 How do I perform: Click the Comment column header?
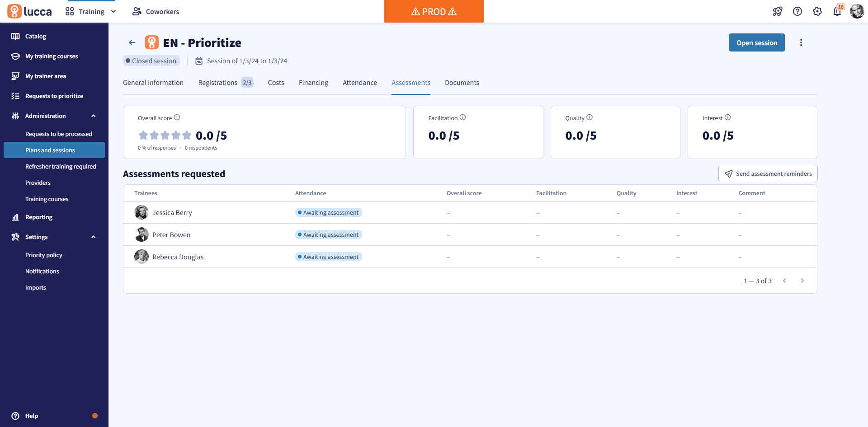(x=752, y=193)
